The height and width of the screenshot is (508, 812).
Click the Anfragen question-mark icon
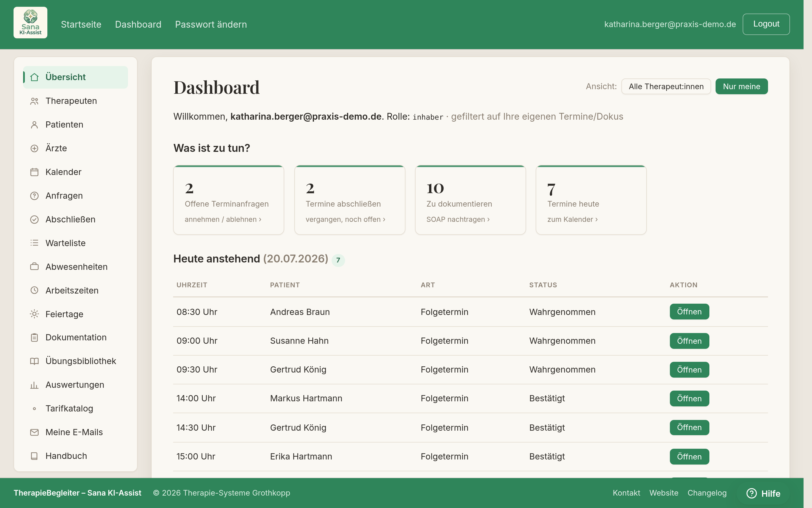(34, 196)
